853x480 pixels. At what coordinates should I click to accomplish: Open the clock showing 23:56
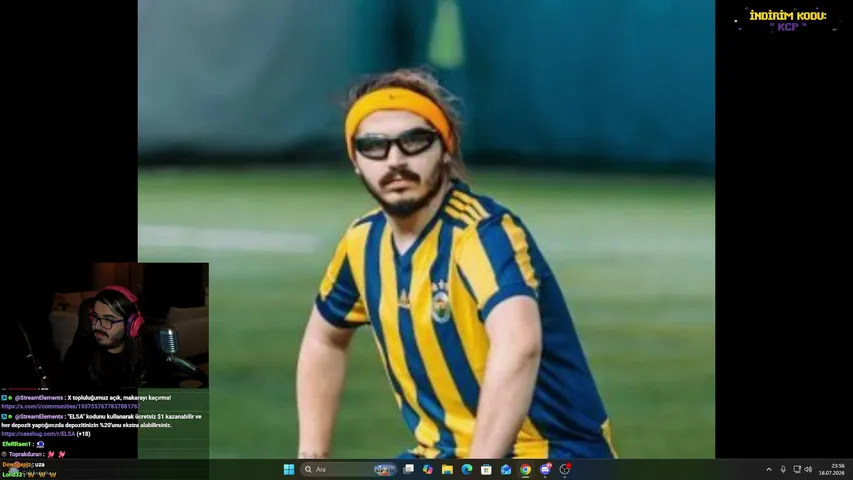click(832, 469)
